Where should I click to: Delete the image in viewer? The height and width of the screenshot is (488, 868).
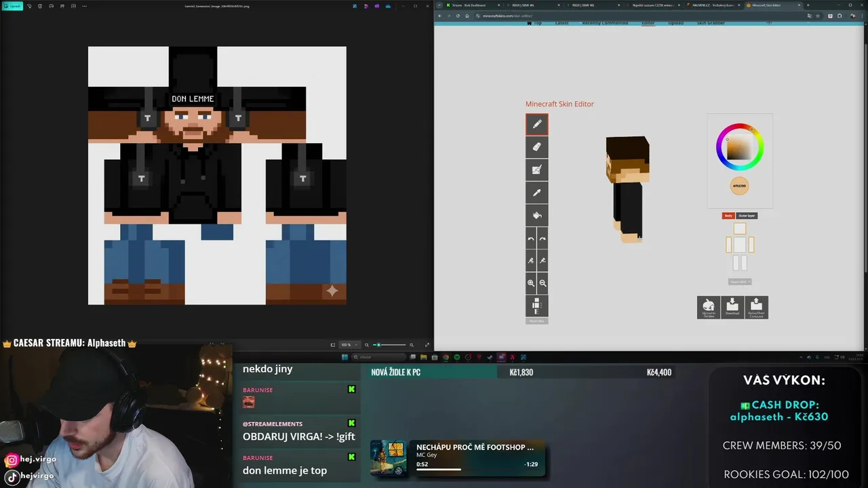click(x=40, y=6)
